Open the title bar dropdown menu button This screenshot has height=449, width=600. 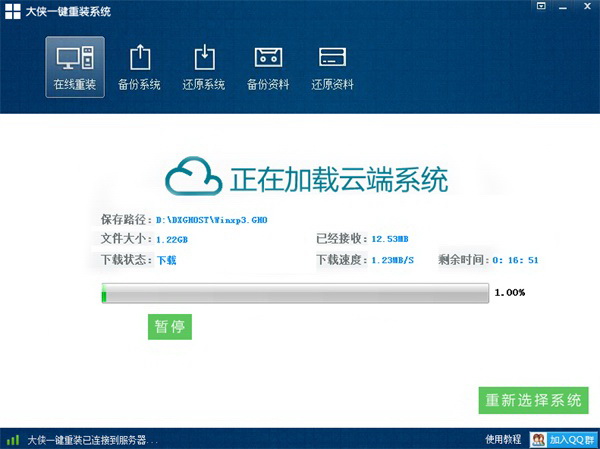point(541,6)
